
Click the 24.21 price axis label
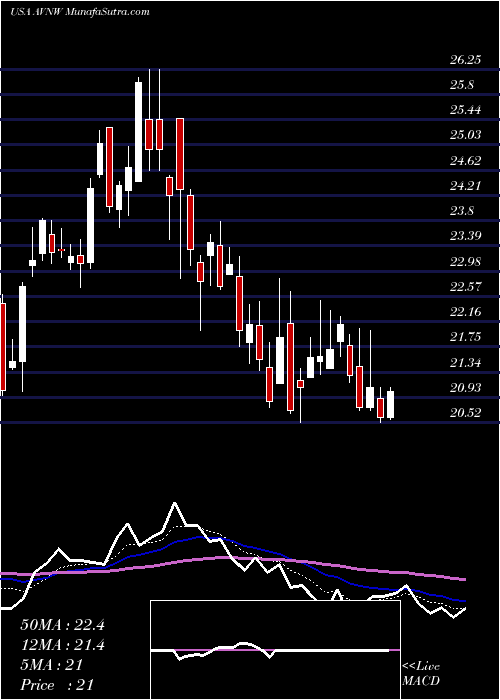pos(465,186)
